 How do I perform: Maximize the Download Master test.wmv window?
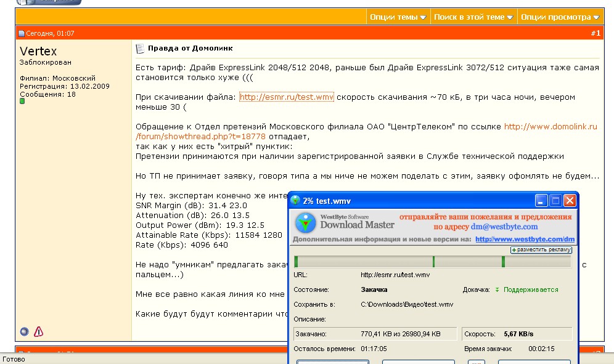555,201
